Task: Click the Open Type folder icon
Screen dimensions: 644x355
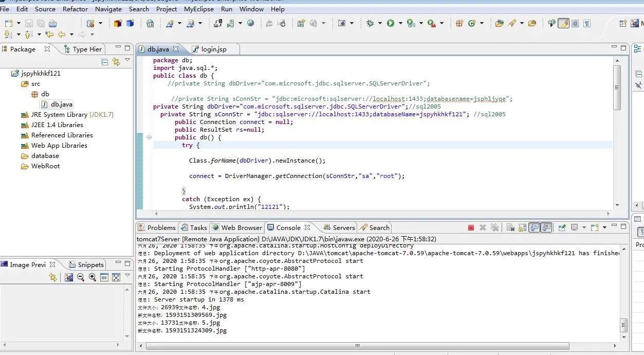Action: 499,23
